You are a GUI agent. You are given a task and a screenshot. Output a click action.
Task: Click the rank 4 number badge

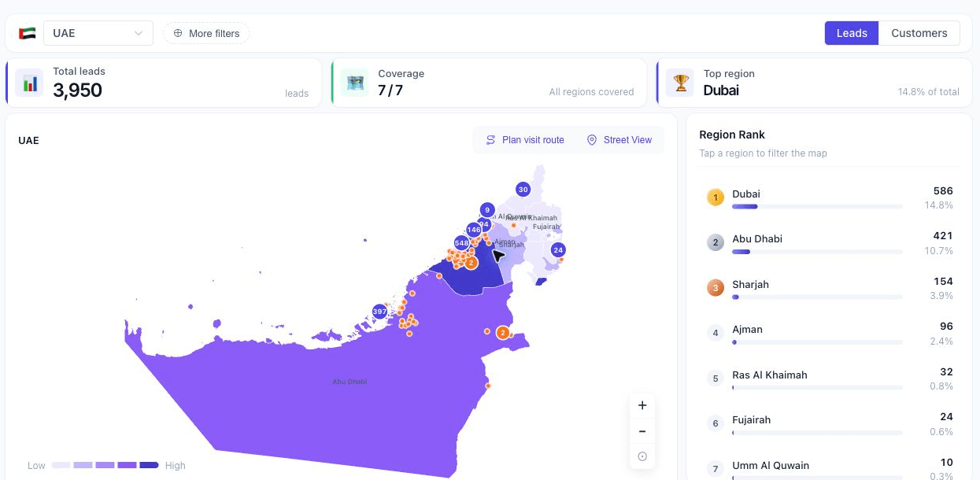coord(716,333)
